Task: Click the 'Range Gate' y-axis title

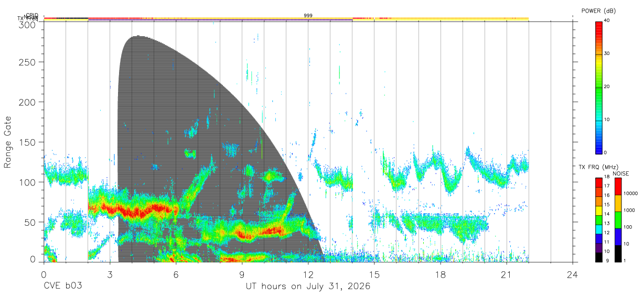Action: [x=8, y=142]
